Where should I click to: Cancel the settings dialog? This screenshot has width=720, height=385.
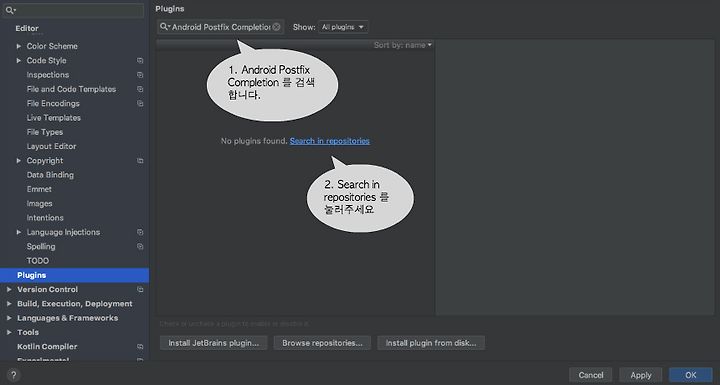tap(591, 375)
